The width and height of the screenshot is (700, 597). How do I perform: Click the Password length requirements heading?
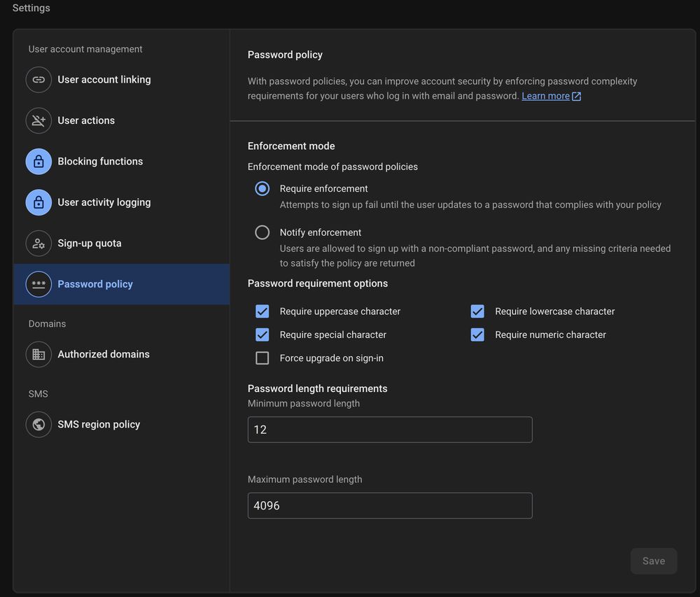[x=317, y=388]
